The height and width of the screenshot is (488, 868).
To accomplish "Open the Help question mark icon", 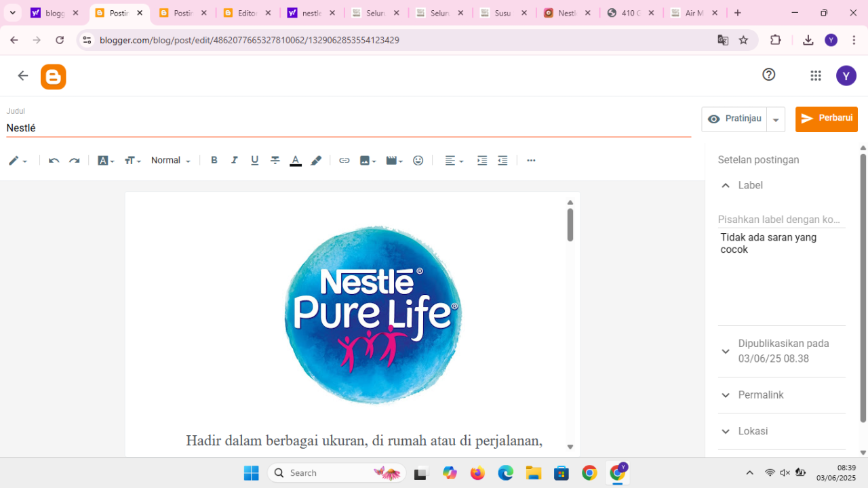I will pyautogui.click(x=768, y=75).
